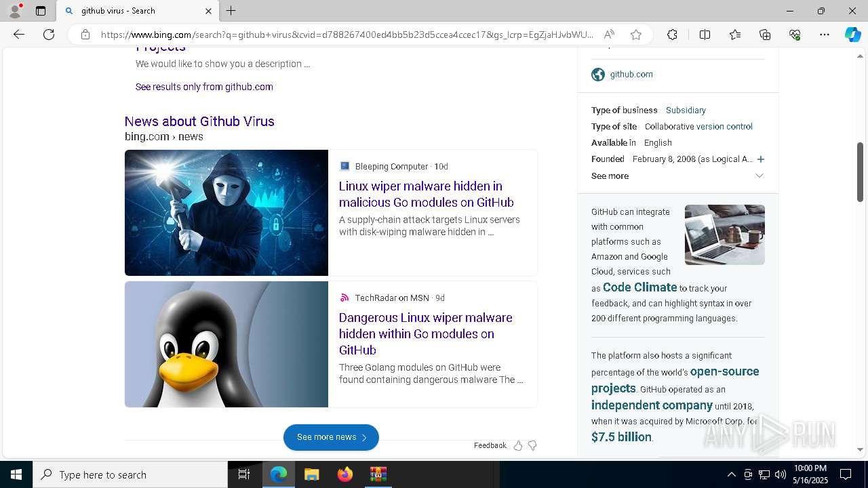
Task: Open the Extensions puzzle icon
Action: coord(672,35)
